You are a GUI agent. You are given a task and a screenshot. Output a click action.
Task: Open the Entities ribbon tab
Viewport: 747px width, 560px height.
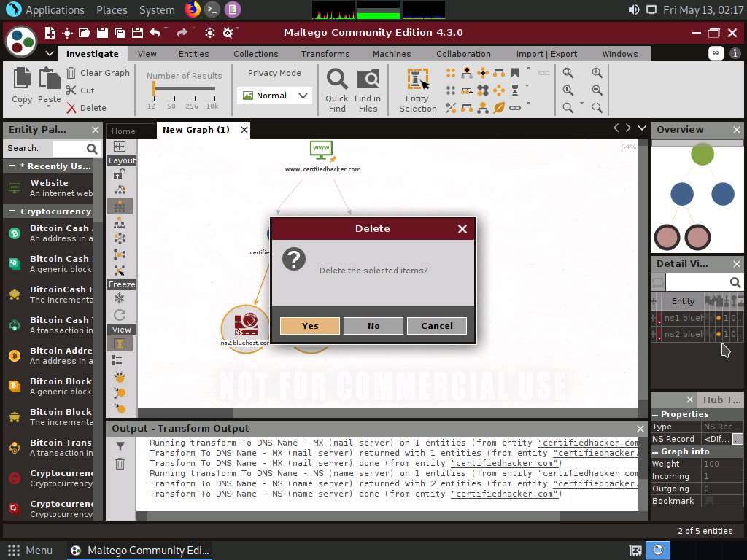coord(193,54)
